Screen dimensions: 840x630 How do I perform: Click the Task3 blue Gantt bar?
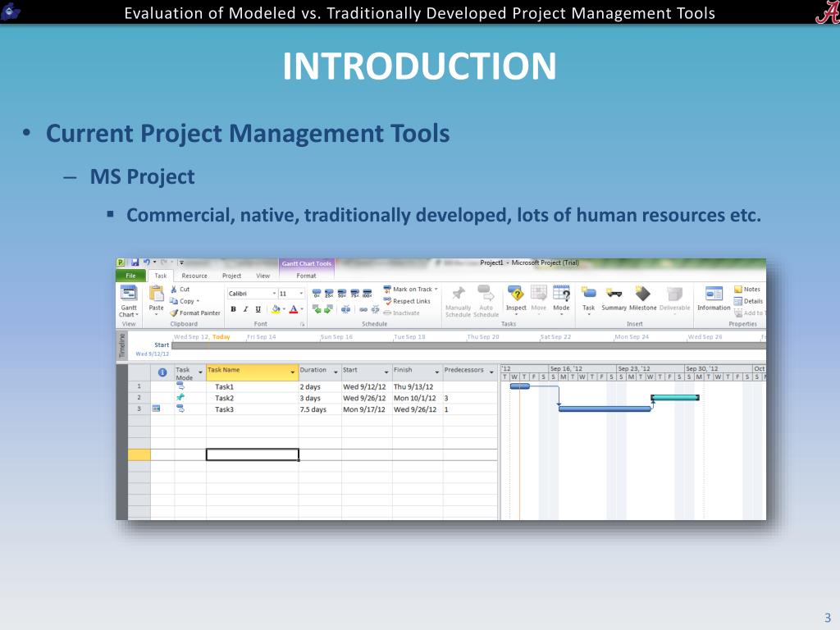[x=605, y=409]
